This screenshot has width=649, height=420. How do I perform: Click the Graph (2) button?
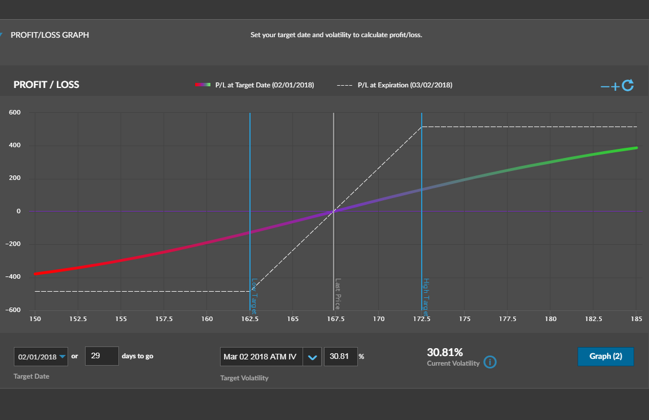point(605,356)
